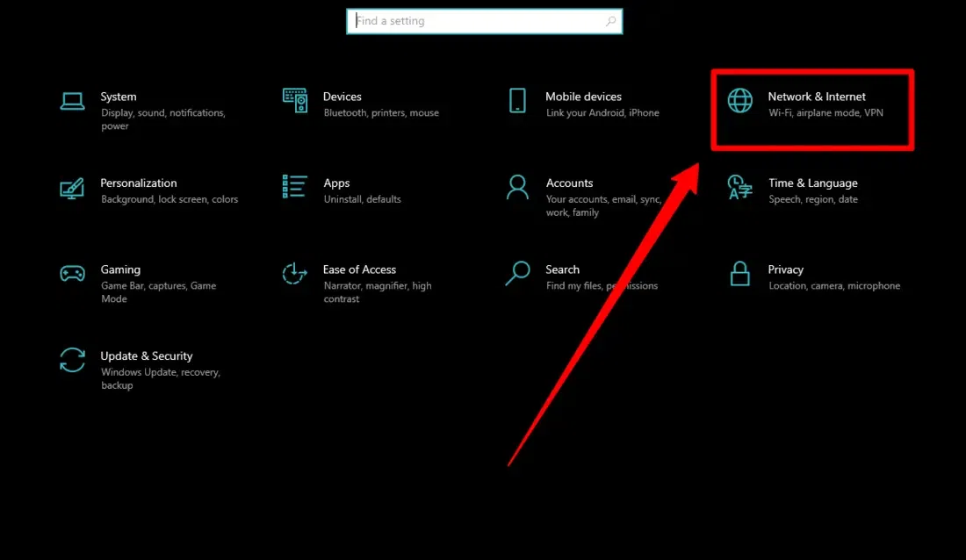Open Network & Internet title
This screenshot has height=560, width=966.
pyautogui.click(x=817, y=97)
